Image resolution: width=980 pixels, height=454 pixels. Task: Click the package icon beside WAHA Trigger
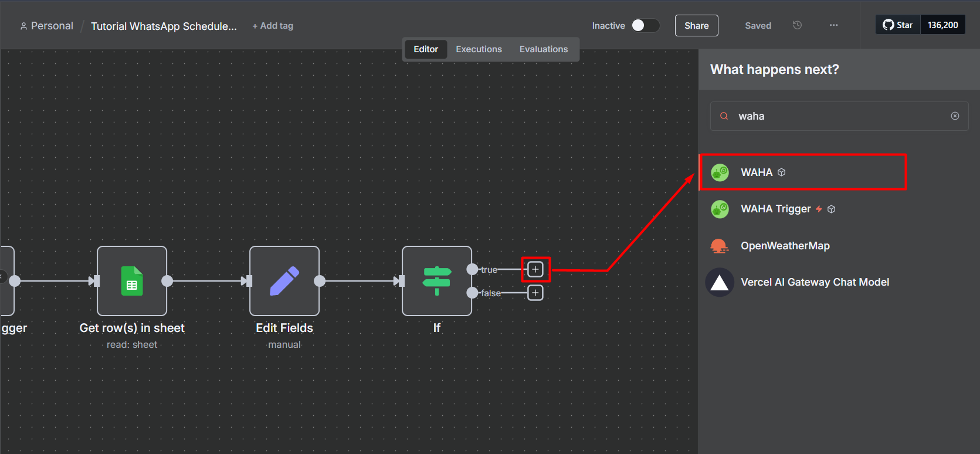pos(831,209)
